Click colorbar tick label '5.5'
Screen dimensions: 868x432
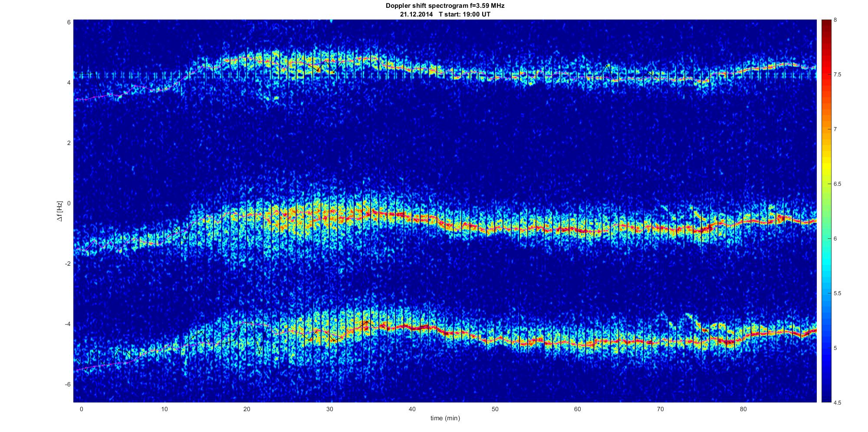(x=838, y=293)
